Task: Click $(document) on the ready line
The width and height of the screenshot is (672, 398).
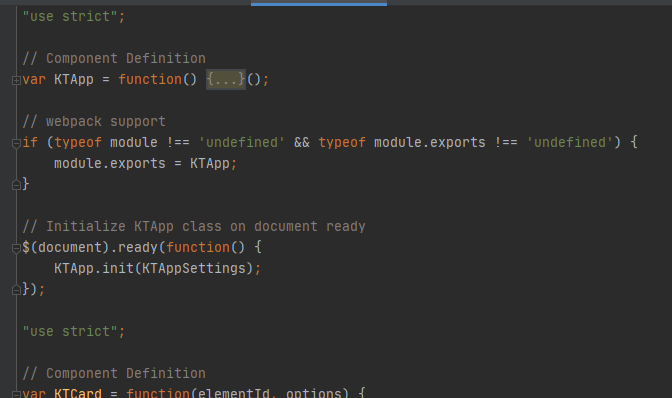Action: pos(66,247)
